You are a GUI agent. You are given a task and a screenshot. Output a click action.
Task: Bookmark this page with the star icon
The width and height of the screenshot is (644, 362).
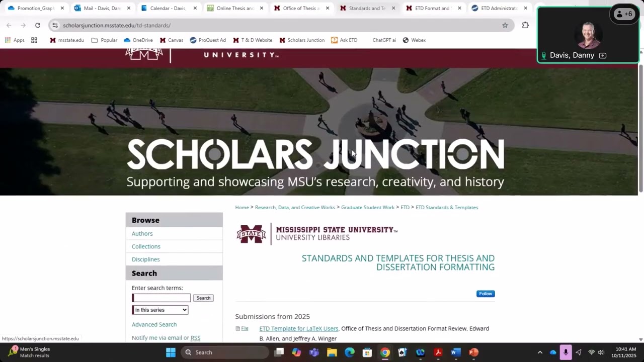(505, 25)
